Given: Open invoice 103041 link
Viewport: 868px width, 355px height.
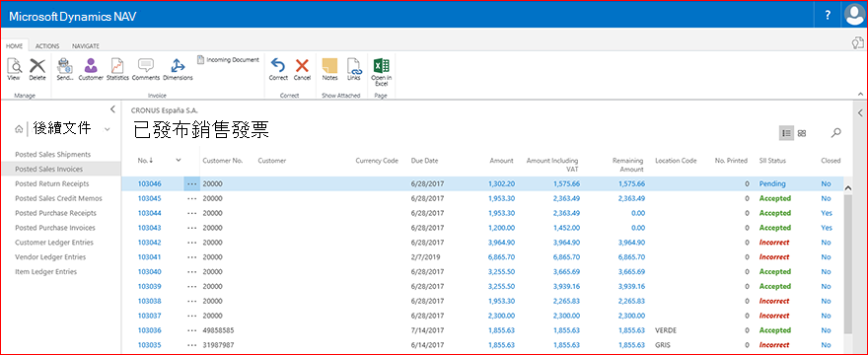Looking at the screenshot, I should pos(150,257).
